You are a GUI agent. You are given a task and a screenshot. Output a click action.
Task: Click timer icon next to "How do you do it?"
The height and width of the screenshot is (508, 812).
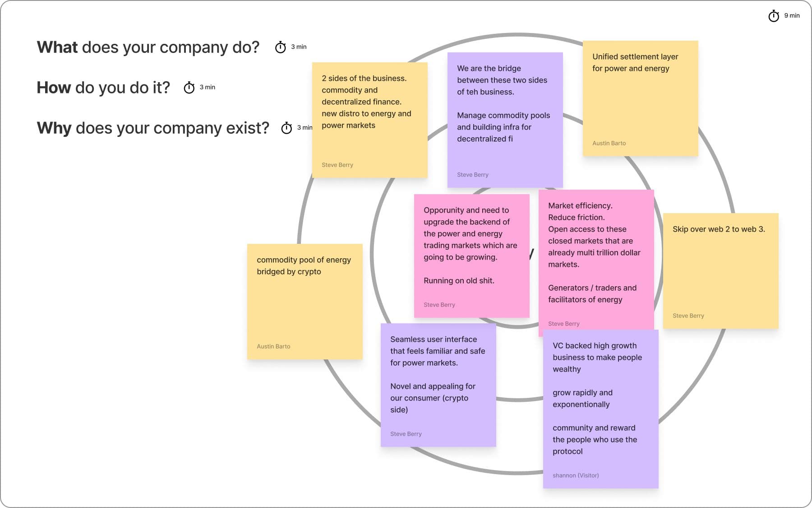(x=189, y=88)
